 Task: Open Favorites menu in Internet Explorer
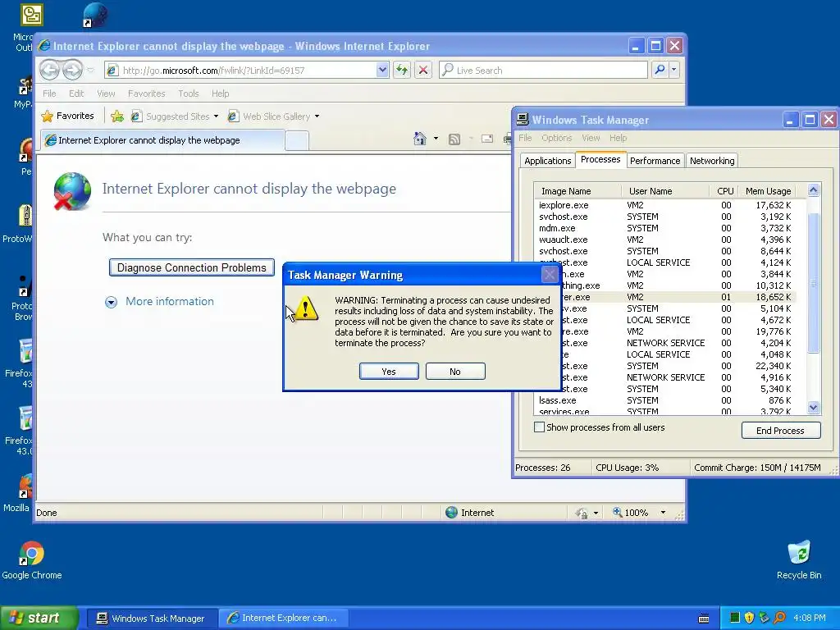(146, 94)
